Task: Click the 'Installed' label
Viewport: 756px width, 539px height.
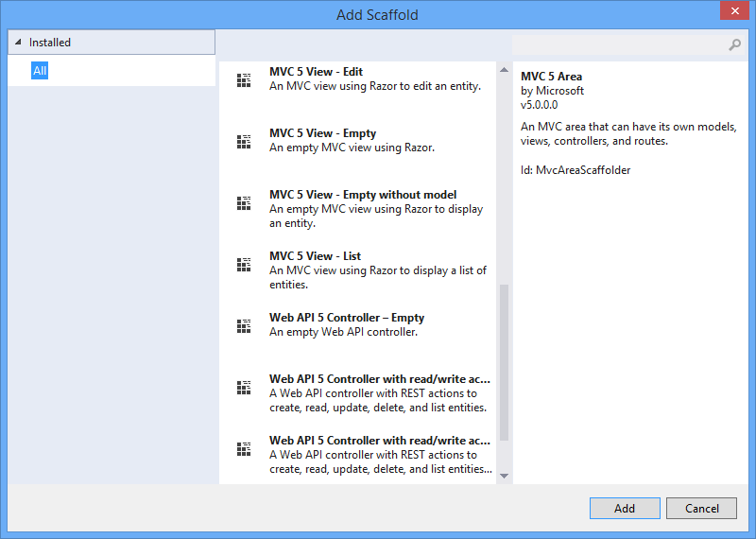Action: coord(50,43)
